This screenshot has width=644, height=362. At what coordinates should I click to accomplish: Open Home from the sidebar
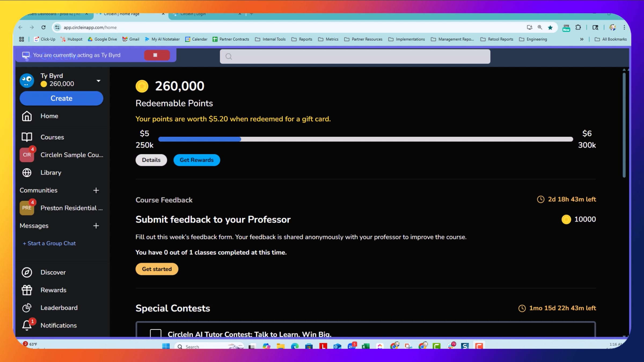click(49, 116)
